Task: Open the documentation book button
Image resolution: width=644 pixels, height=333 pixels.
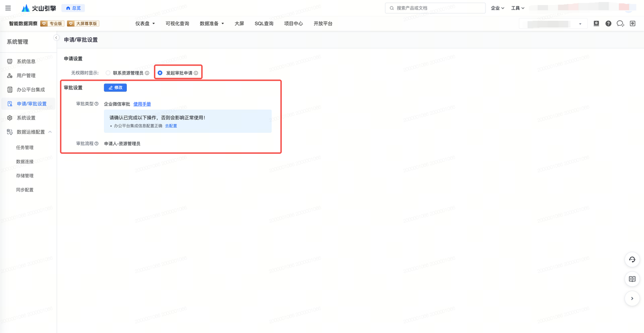Action: [632, 279]
